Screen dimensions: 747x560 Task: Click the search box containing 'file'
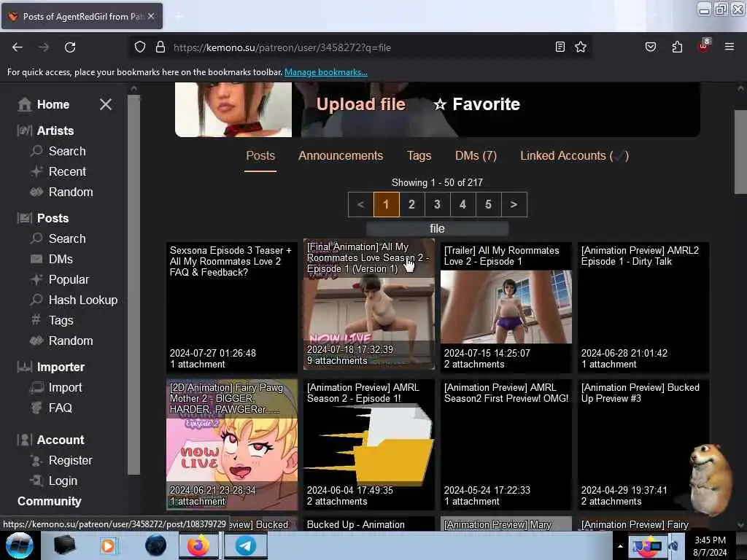coord(438,228)
